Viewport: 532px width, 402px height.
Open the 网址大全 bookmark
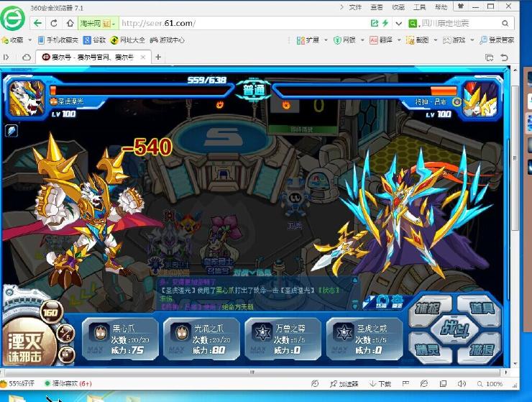coord(128,40)
